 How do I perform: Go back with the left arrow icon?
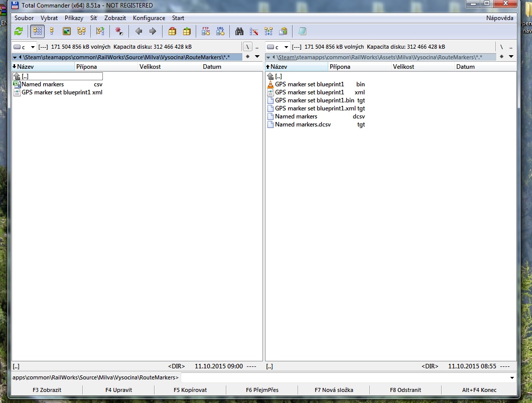tap(139, 32)
